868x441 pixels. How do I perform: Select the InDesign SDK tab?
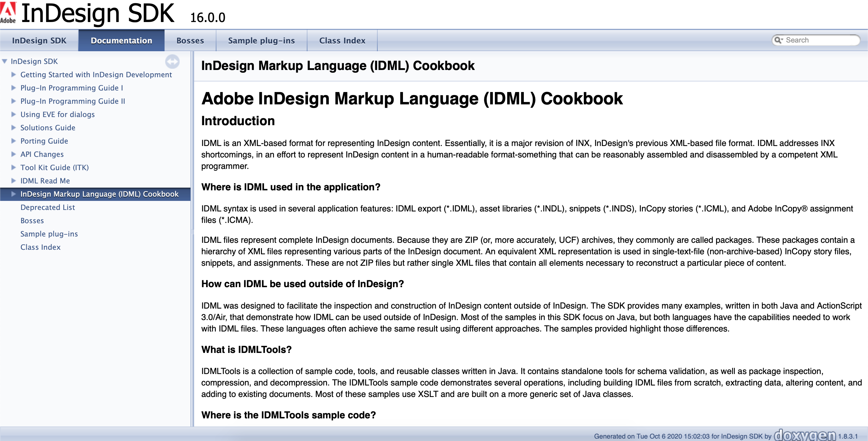39,40
